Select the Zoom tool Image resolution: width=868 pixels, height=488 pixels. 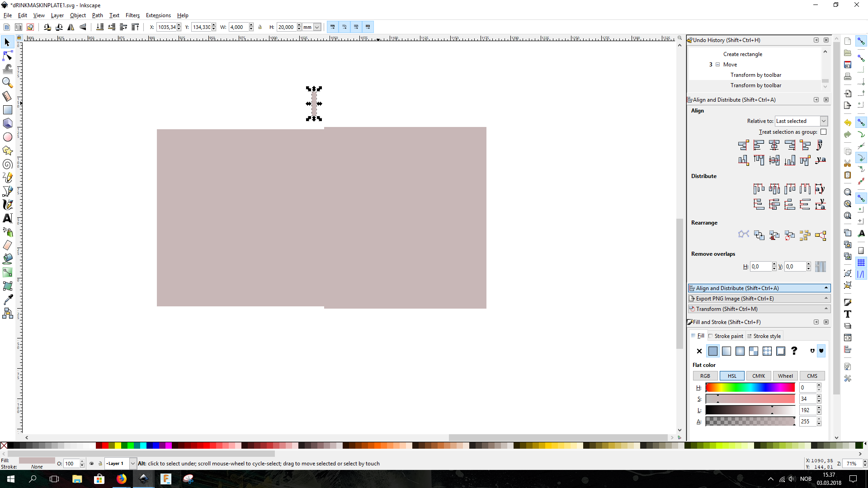8,82
